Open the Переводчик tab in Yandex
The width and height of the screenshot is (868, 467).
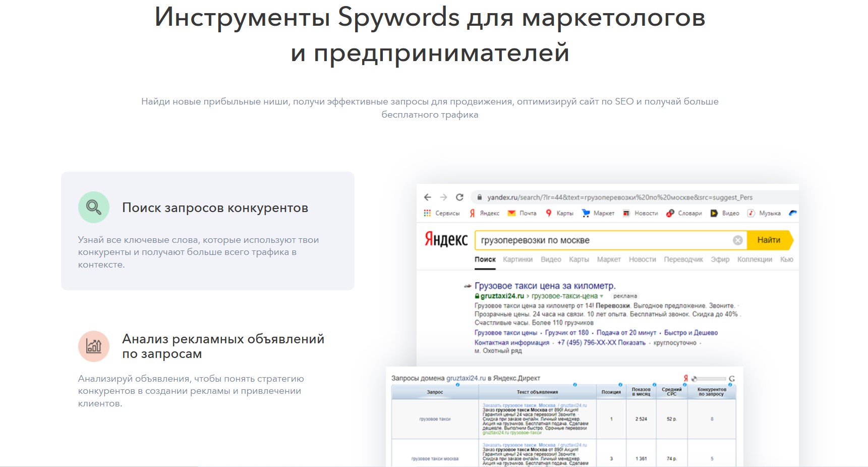point(683,260)
